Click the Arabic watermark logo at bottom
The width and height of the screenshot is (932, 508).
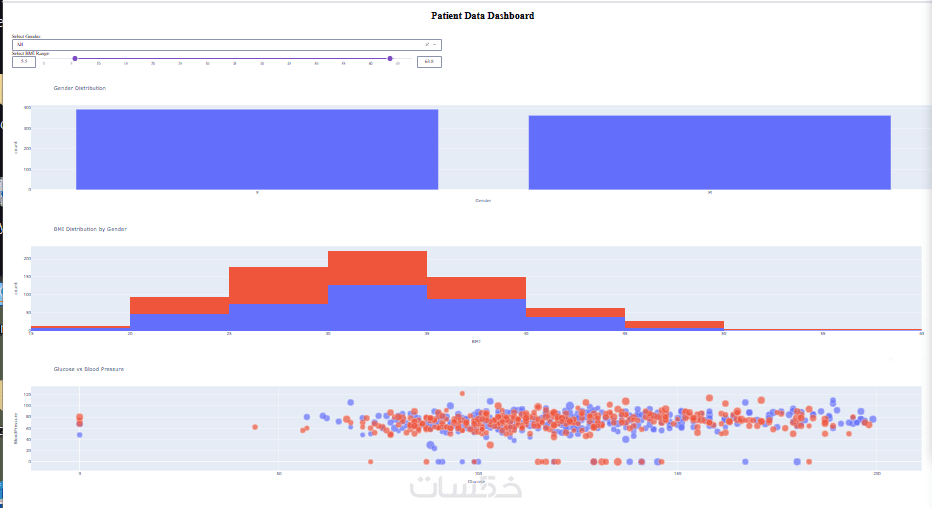point(466,487)
